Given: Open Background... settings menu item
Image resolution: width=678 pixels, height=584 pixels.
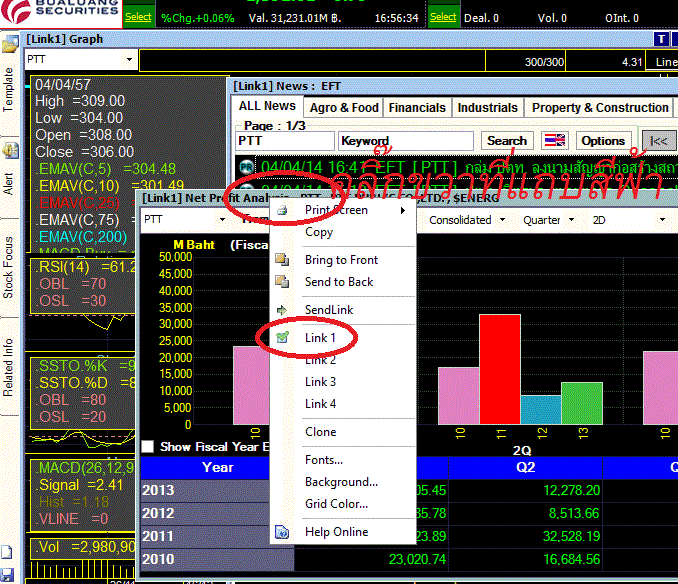Looking at the screenshot, I should tap(341, 482).
